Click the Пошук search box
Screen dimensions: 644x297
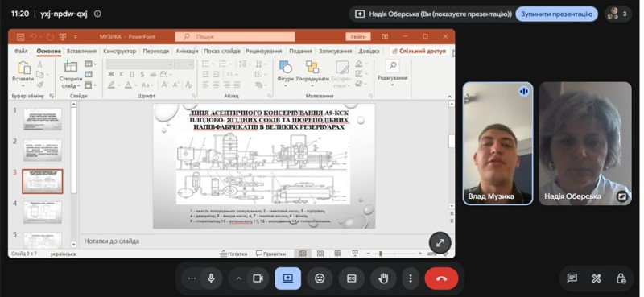235,36
